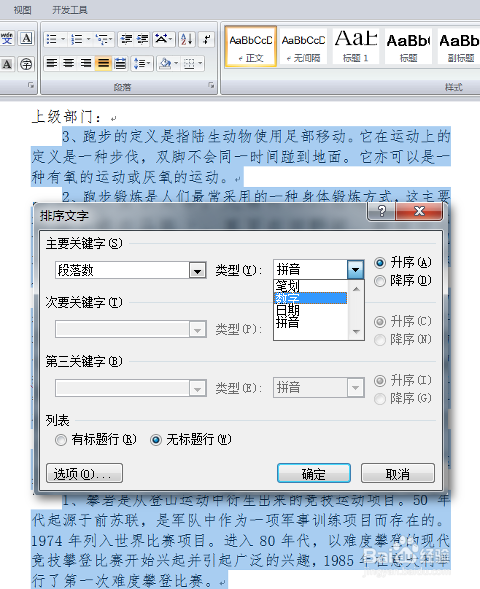This screenshot has height=589, width=480.
Task: Choose 拼音 in the type list
Action: click(310, 322)
